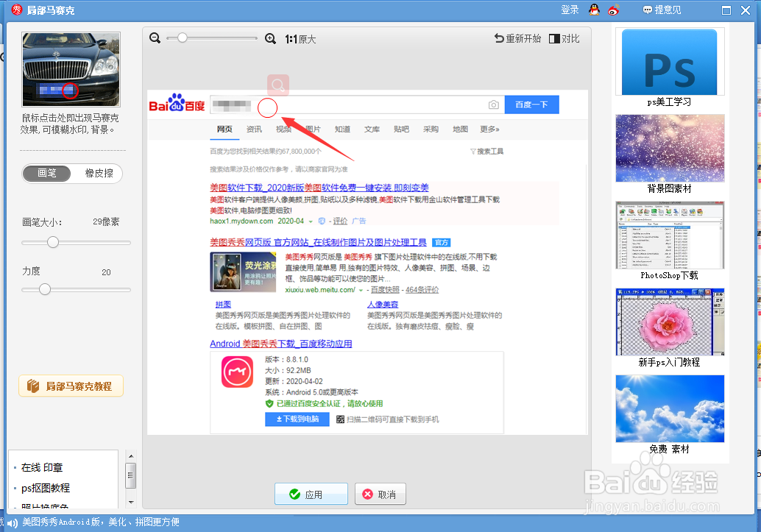
Task: Click the blue 官方 badge in canvas
Action: [442, 242]
